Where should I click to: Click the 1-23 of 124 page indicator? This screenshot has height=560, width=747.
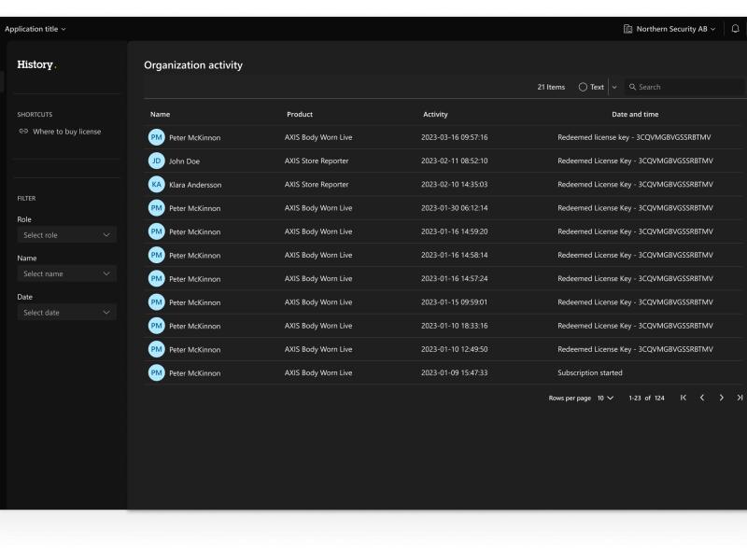point(646,399)
